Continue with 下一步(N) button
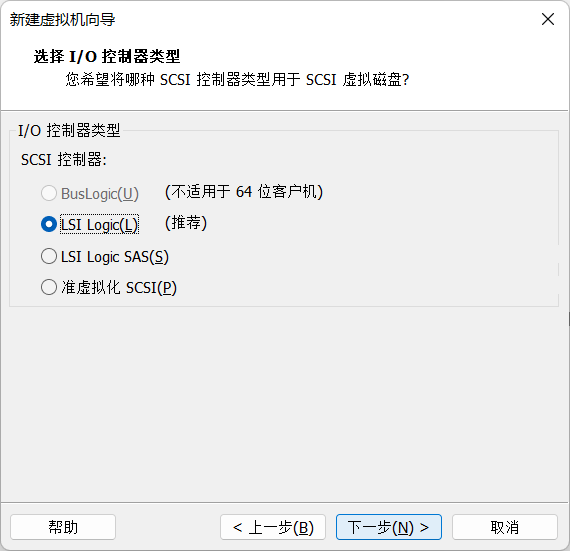 click(x=389, y=527)
